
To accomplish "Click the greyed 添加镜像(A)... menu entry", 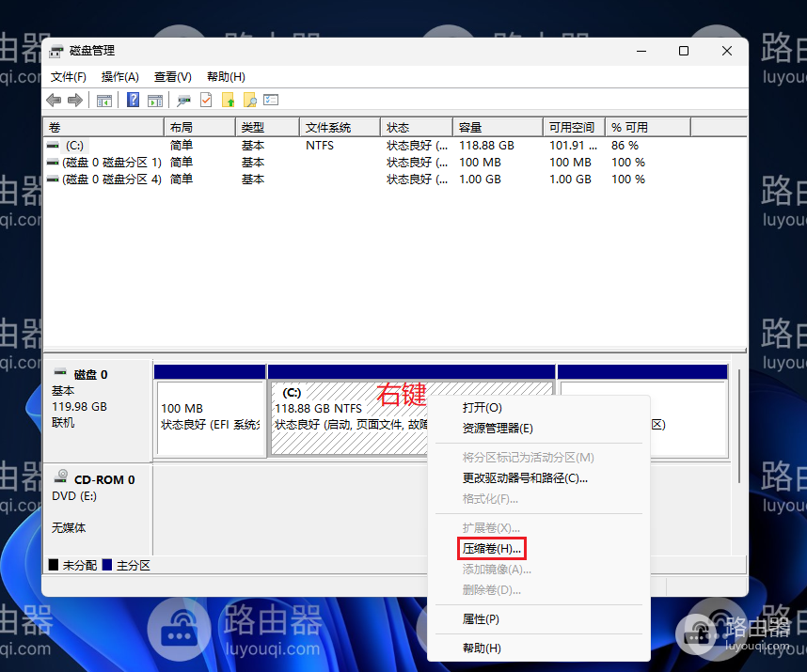I will click(539, 570).
